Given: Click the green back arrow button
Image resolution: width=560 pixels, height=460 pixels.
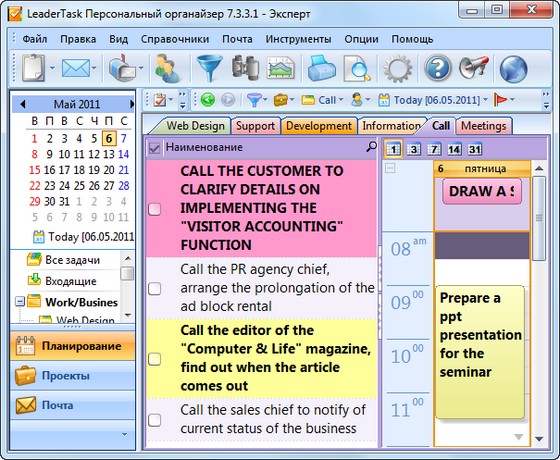Looking at the screenshot, I should pyautogui.click(x=208, y=100).
